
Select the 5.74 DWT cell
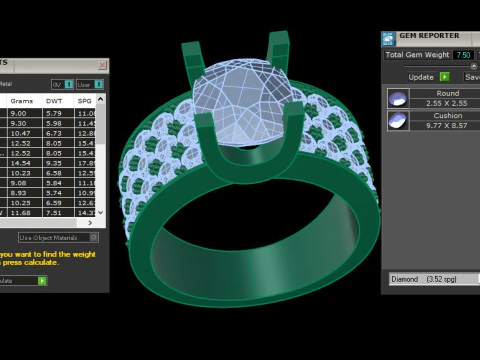(58, 193)
